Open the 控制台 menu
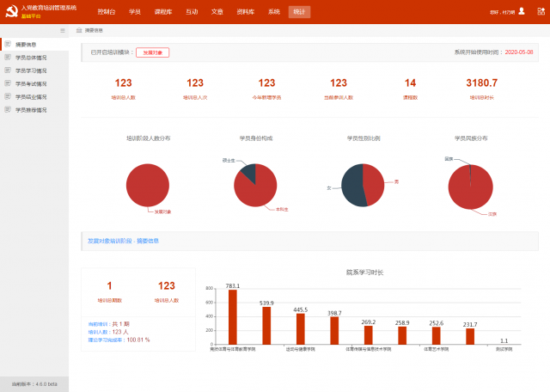This screenshot has height=392, width=550. pos(107,12)
